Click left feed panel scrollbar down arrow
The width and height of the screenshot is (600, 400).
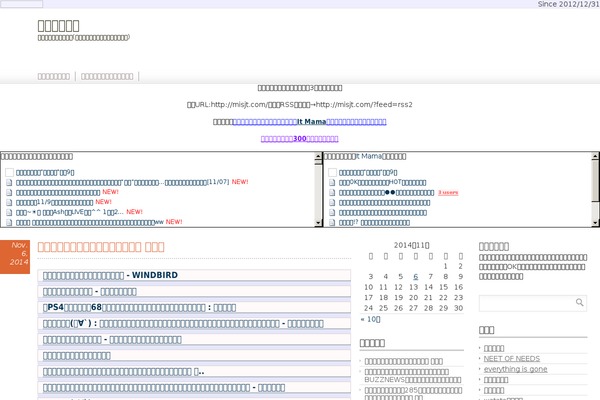tap(318, 223)
